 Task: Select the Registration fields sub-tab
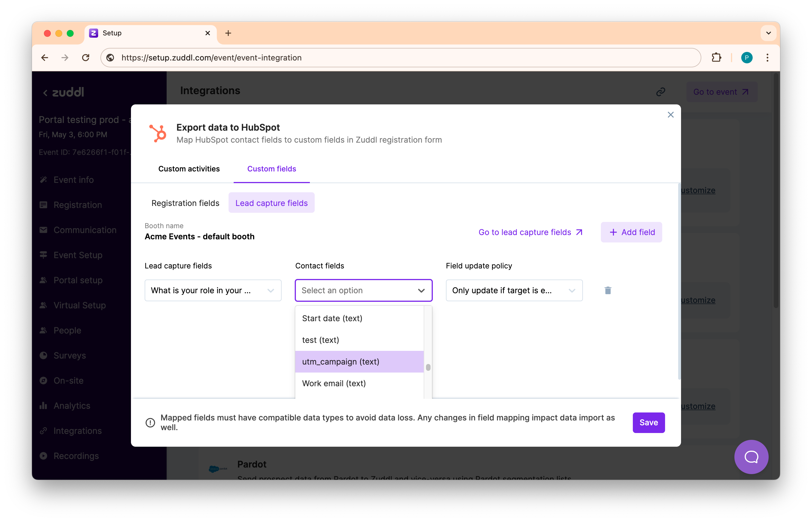185,203
